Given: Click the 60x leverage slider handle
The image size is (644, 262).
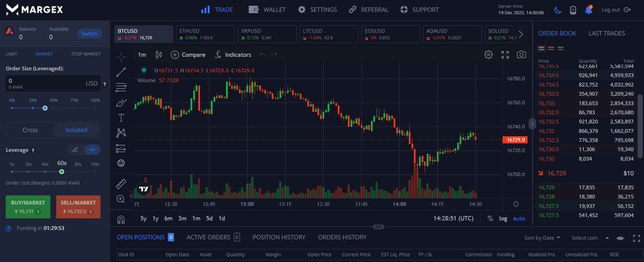Looking at the screenshot, I should [x=62, y=172].
